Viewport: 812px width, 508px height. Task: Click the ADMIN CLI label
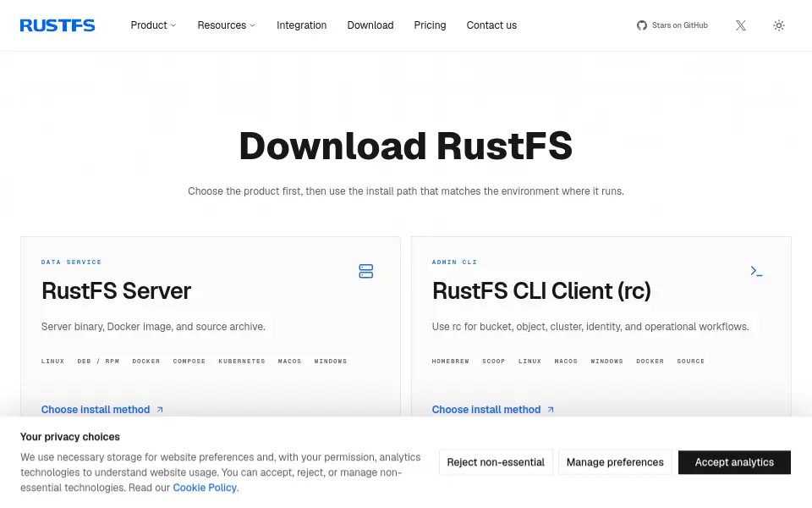pyautogui.click(x=454, y=262)
